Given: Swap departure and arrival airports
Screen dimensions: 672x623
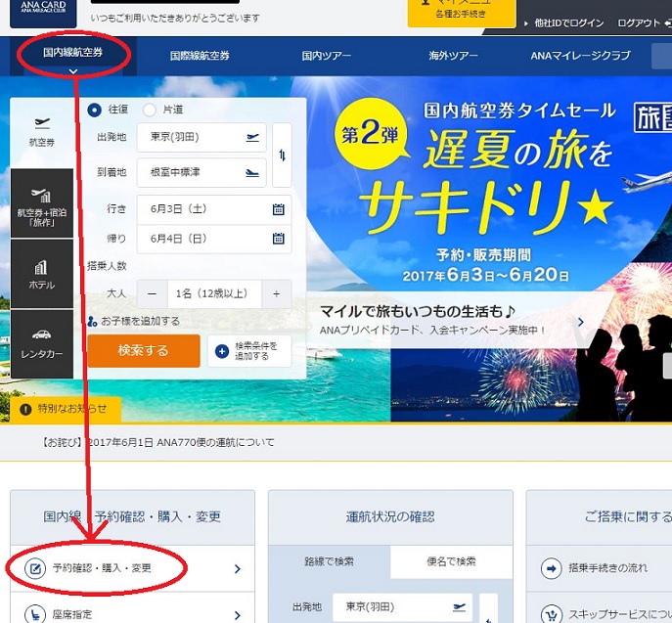Looking at the screenshot, I should click(282, 156).
